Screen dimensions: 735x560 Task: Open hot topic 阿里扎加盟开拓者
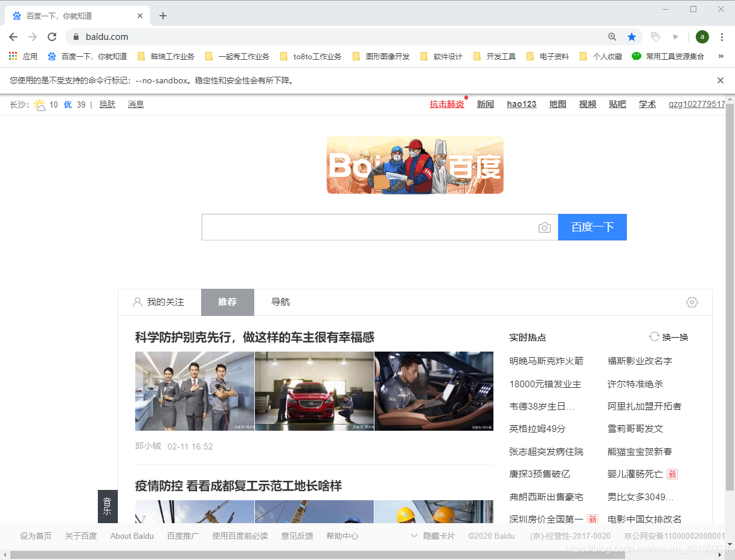644,406
